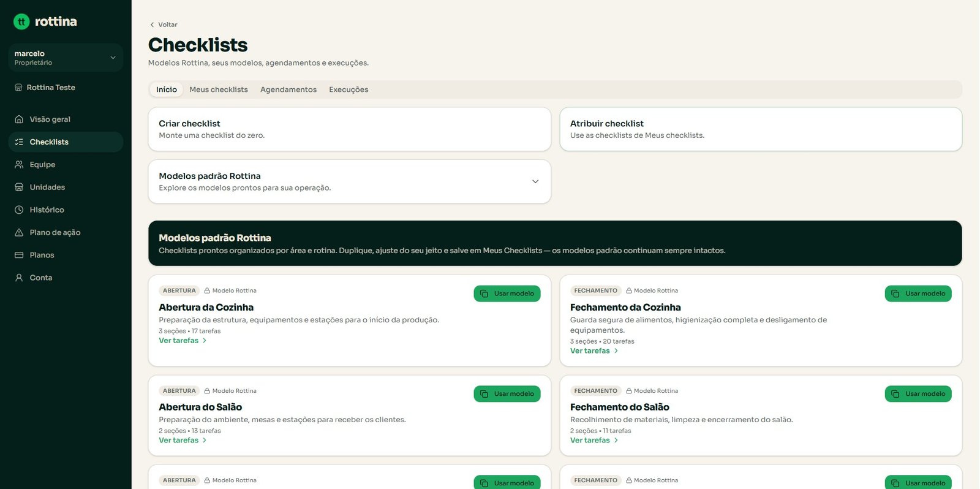The width and height of the screenshot is (980, 489).
Task: Click the Criar checklist card
Action: [x=350, y=129]
